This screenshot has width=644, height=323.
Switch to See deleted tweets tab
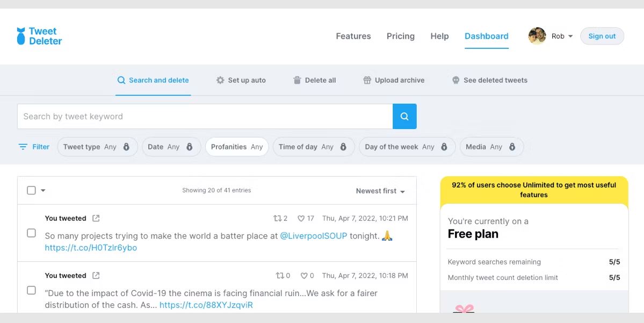coord(489,80)
